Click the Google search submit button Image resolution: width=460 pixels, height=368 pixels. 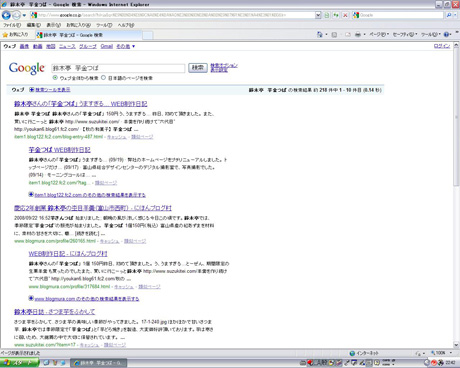click(x=198, y=68)
